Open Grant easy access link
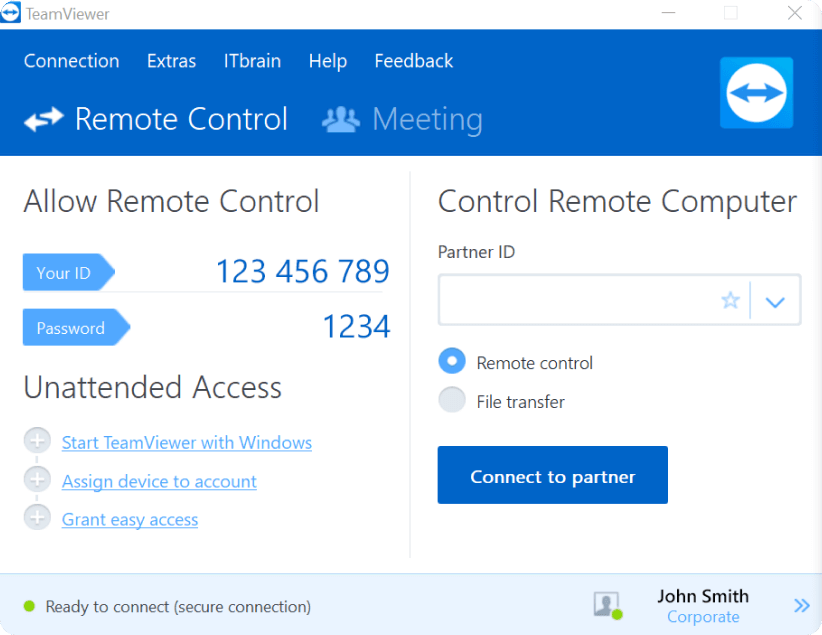This screenshot has height=635, width=822. click(130, 520)
